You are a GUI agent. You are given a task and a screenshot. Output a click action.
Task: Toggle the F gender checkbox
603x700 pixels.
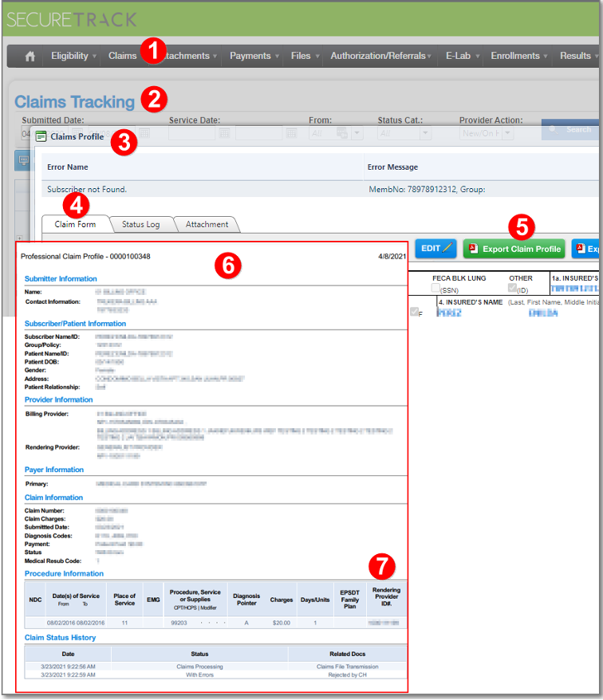tap(414, 312)
